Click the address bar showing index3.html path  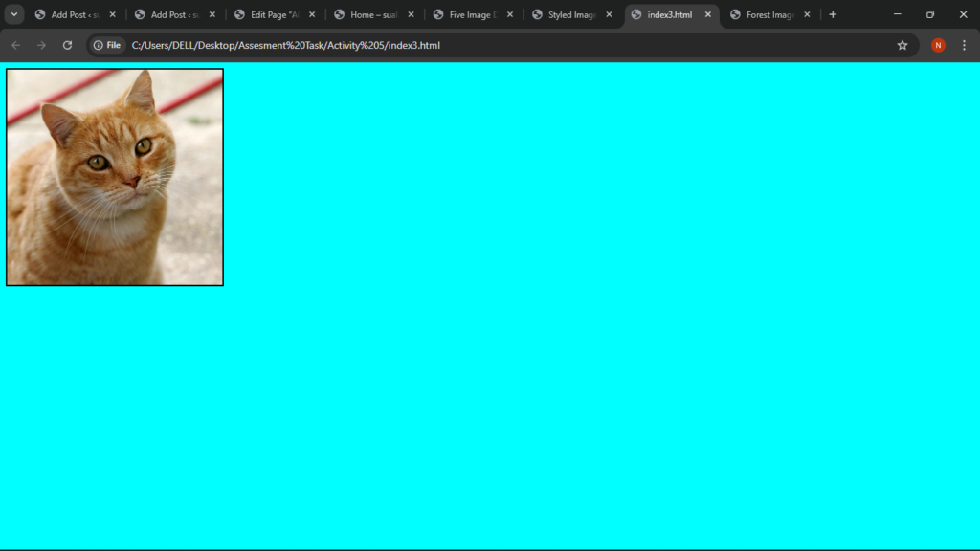[x=479, y=45]
